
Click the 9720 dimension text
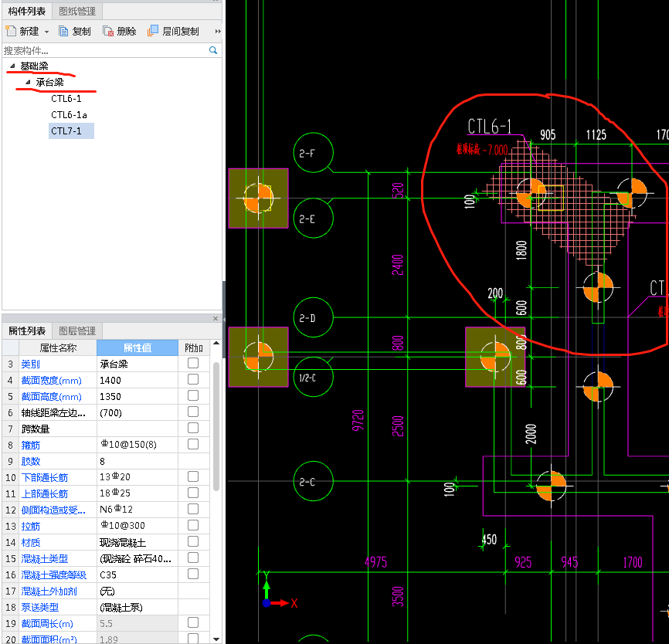point(358,421)
